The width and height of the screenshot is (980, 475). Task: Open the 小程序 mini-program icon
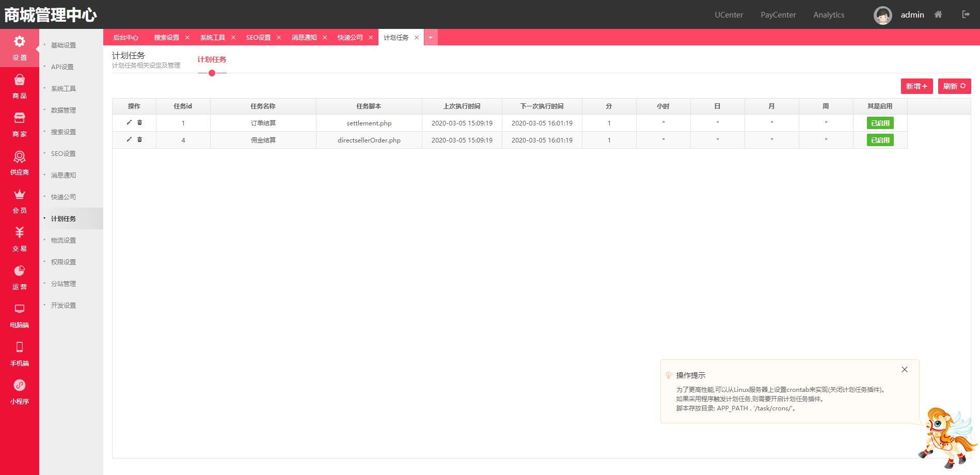[x=20, y=386]
